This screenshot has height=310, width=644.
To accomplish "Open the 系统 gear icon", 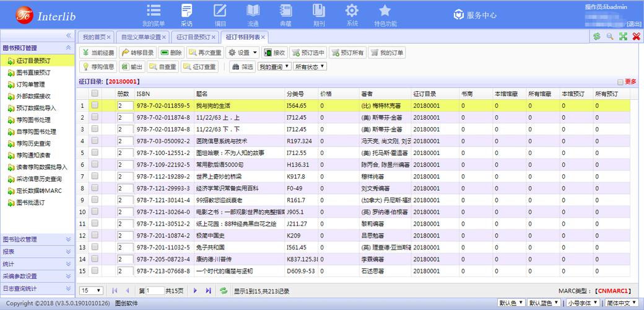I will pyautogui.click(x=352, y=15).
